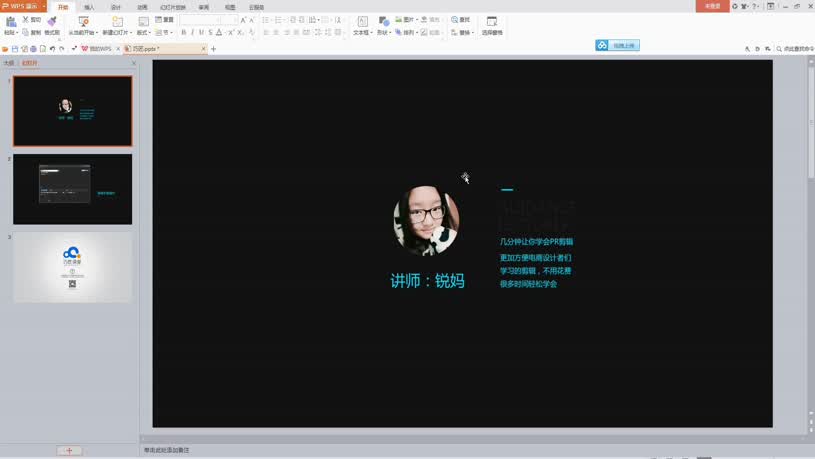The width and height of the screenshot is (815, 459).
Task: Click the Undo arrow icon
Action: [52, 49]
